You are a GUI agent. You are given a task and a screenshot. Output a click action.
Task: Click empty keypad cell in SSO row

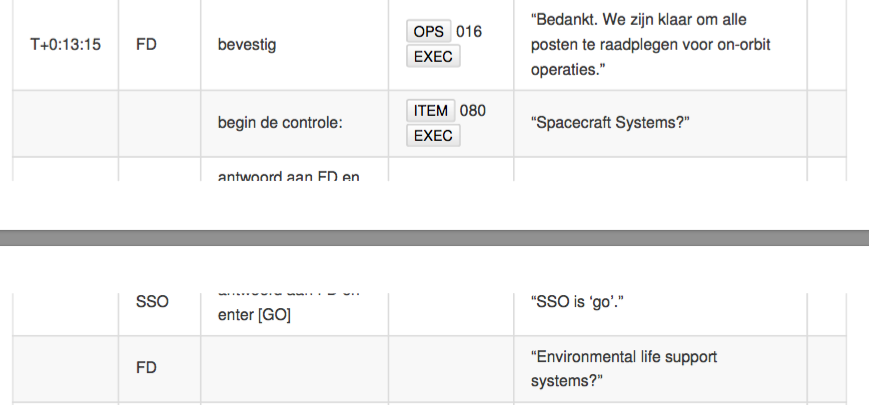click(451, 314)
